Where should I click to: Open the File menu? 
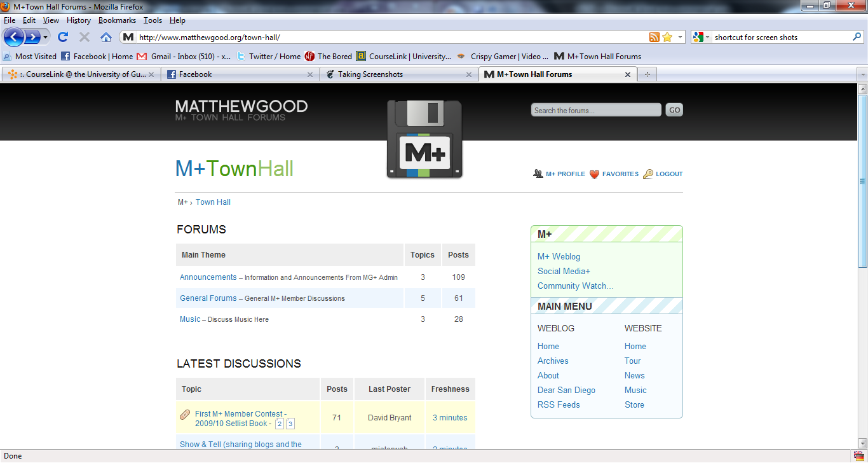[10, 20]
